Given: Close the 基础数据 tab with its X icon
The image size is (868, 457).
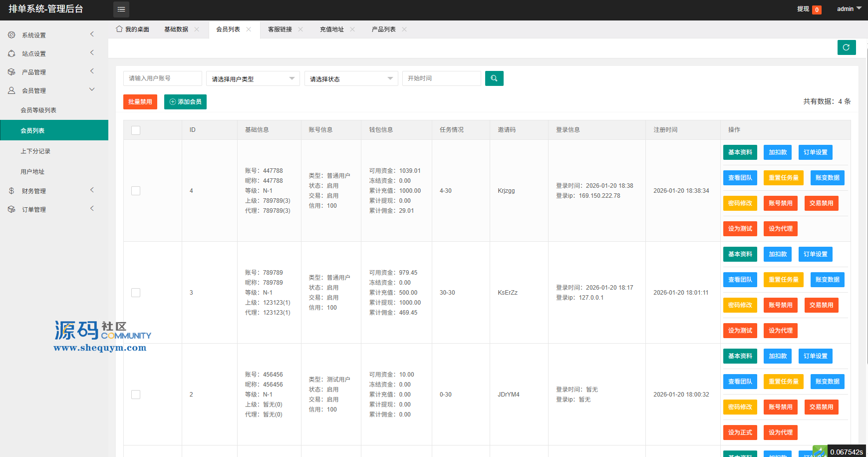Looking at the screenshot, I should tap(197, 29).
